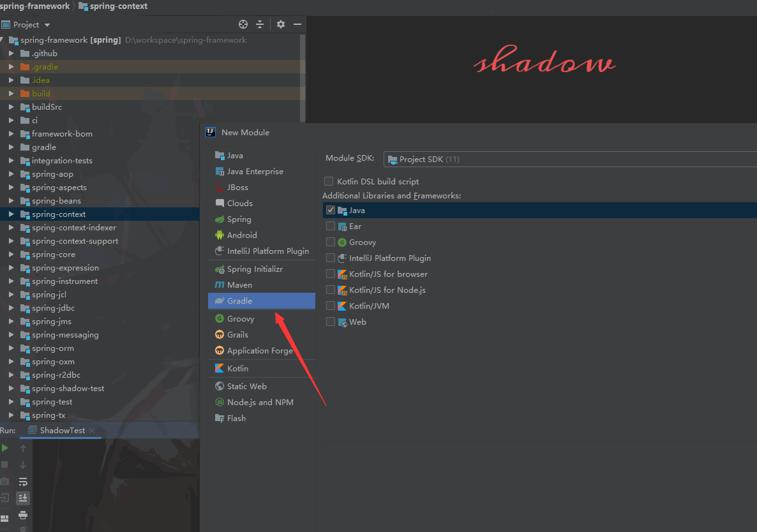The width and height of the screenshot is (757, 532).
Task: Select spring-tx in project tree
Action: (49, 415)
